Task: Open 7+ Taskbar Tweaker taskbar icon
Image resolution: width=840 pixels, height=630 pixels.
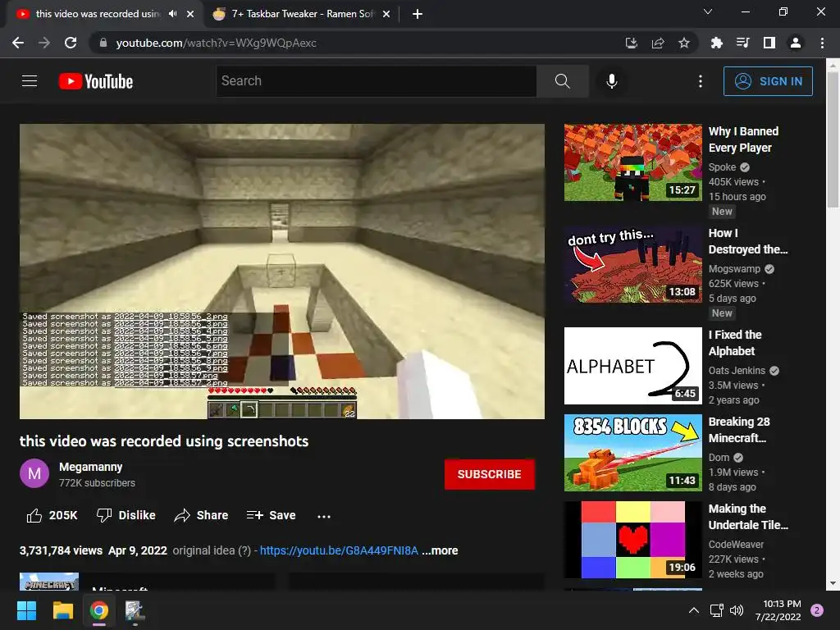Action: (135, 610)
